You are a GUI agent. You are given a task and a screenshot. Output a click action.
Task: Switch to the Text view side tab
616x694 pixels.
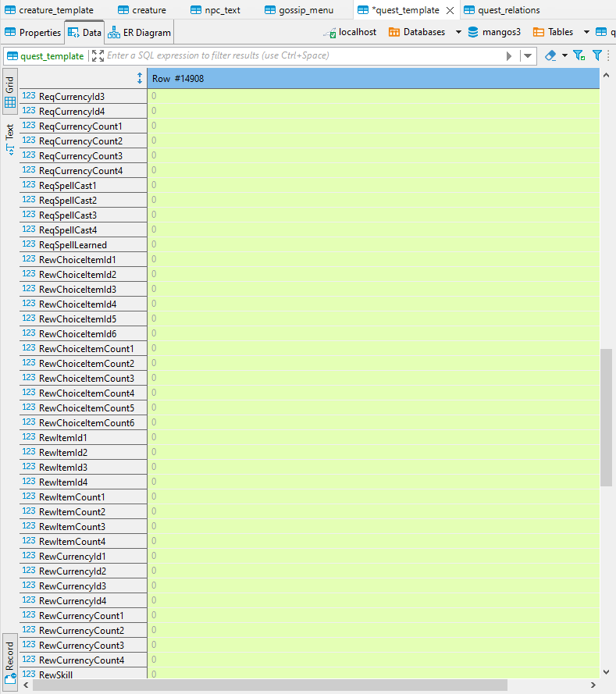click(9, 140)
